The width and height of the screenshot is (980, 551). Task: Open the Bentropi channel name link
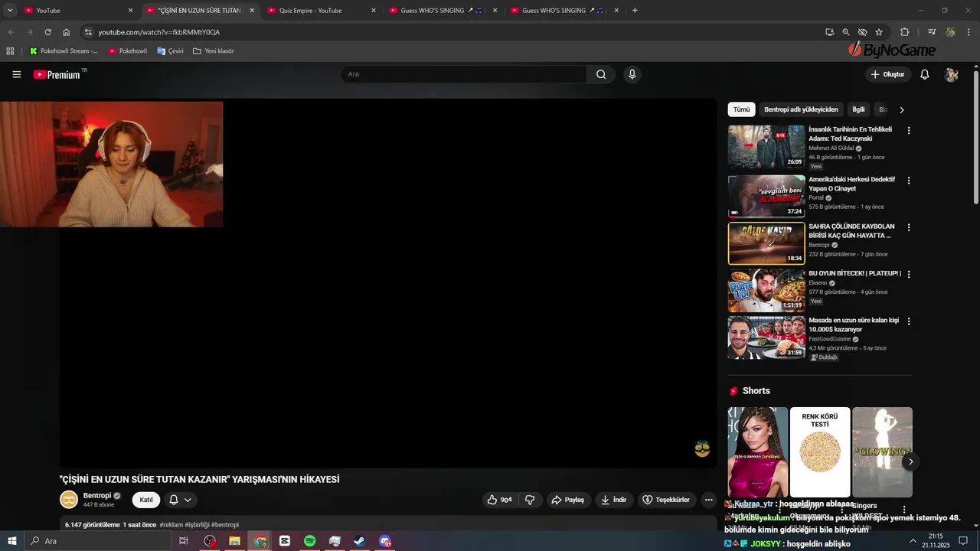click(x=97, y=495)
